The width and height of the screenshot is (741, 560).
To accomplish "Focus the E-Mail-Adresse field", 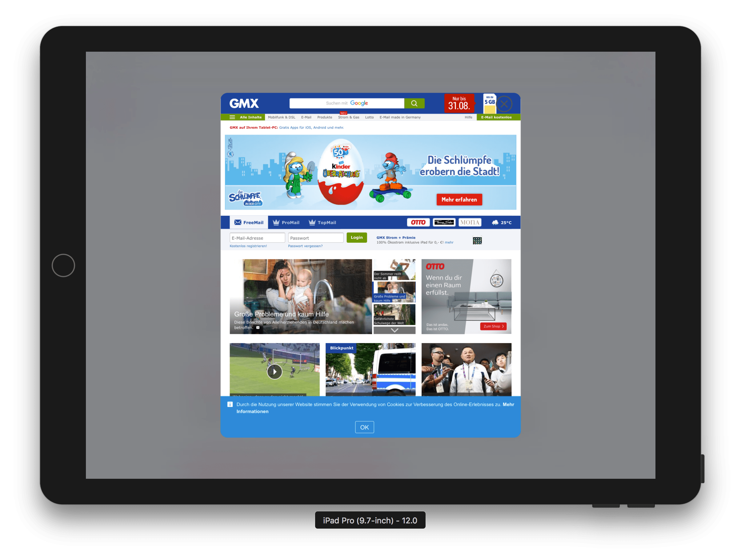I will tap(257, 238).
